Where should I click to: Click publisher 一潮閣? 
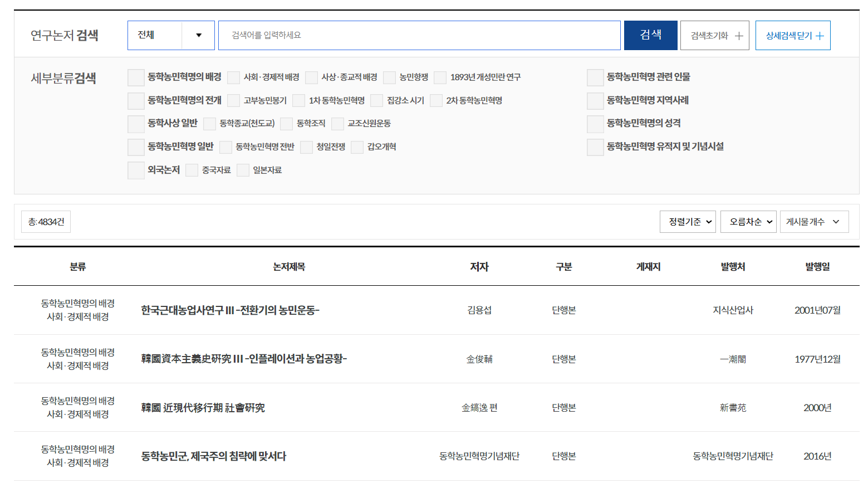733,359
